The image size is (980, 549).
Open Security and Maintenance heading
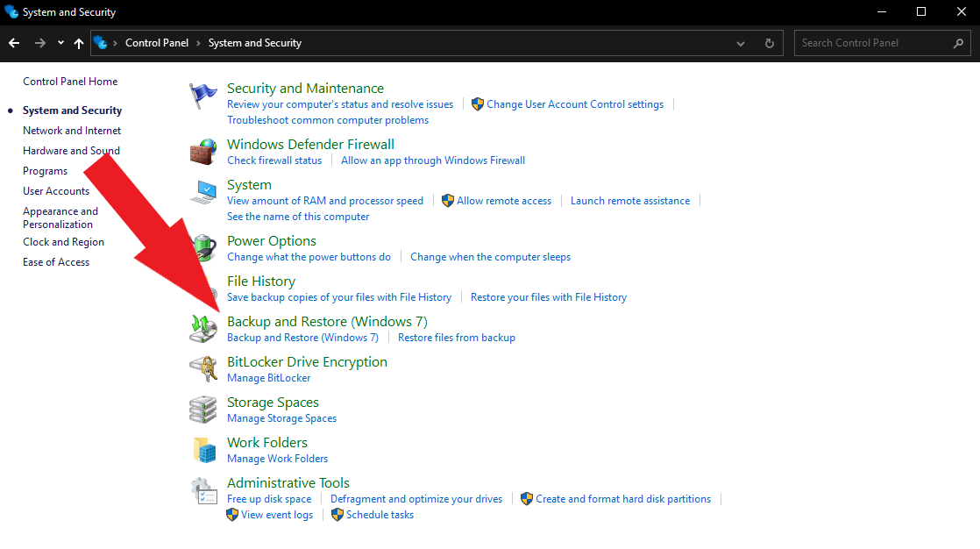[306, 89]
